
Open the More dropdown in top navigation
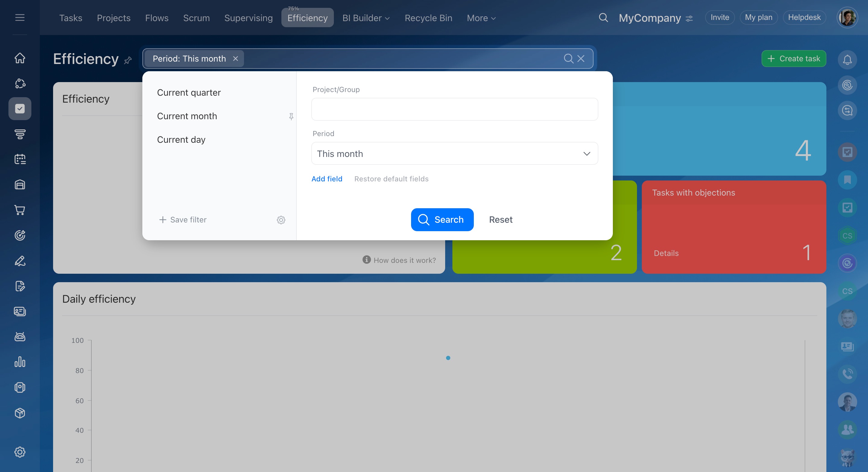[481, 18]
